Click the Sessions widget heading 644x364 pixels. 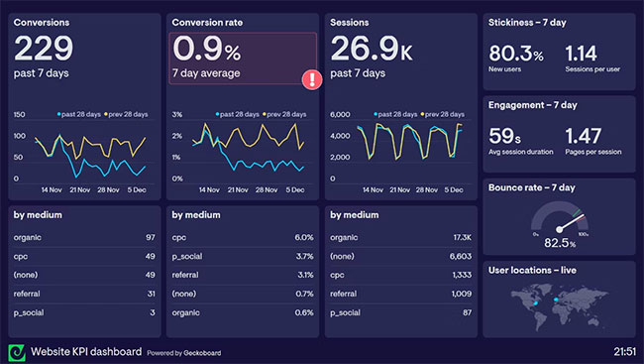[349, 23]
